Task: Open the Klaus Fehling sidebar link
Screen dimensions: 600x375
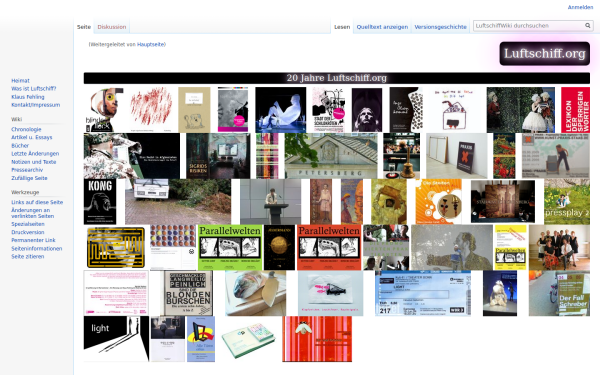Action: 28,97
